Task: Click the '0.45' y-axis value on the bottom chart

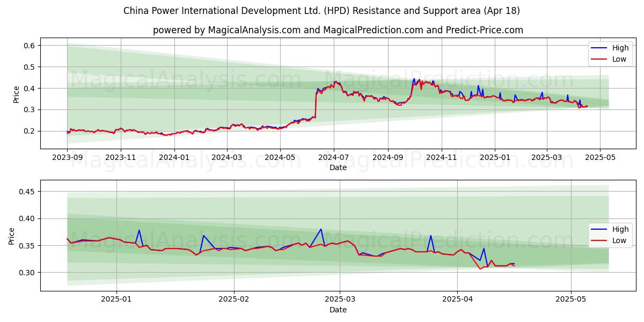Action: pyautogui.click(x=28, y=192)
